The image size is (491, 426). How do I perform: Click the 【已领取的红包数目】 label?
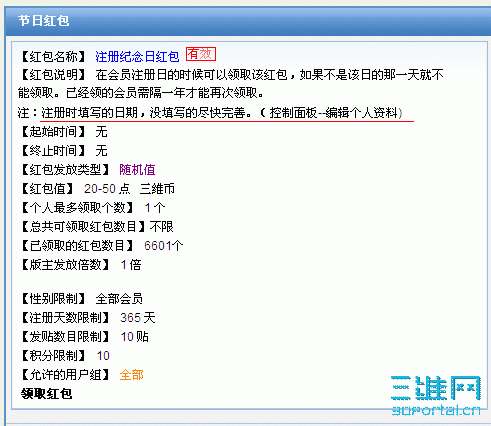click(77, 246)
